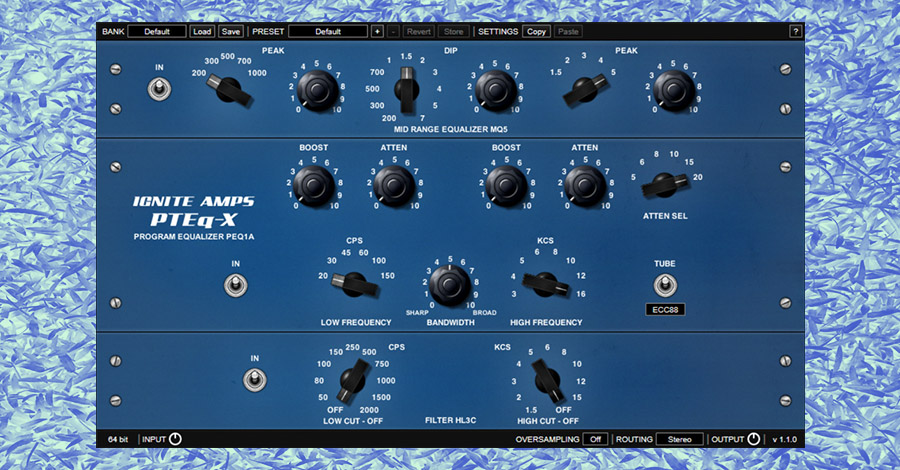Image resolution: width=900 pixels, height=470 pixels.
Task: Click the low frequency BOOST knob
Action: click(313, 187)
